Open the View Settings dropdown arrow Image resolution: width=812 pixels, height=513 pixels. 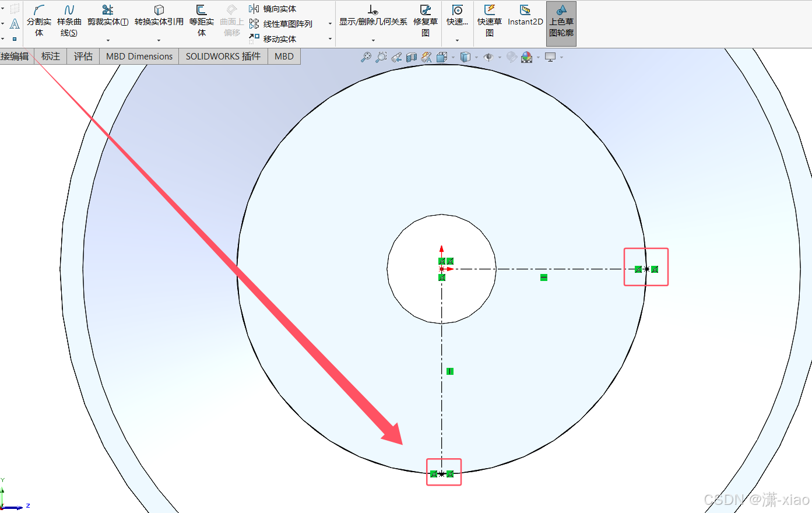tap(561, 57)
